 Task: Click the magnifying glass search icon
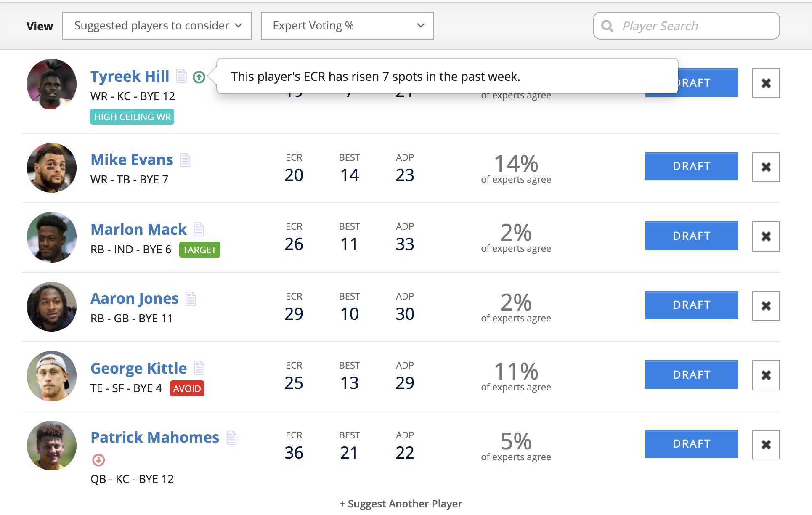(607, 26)
